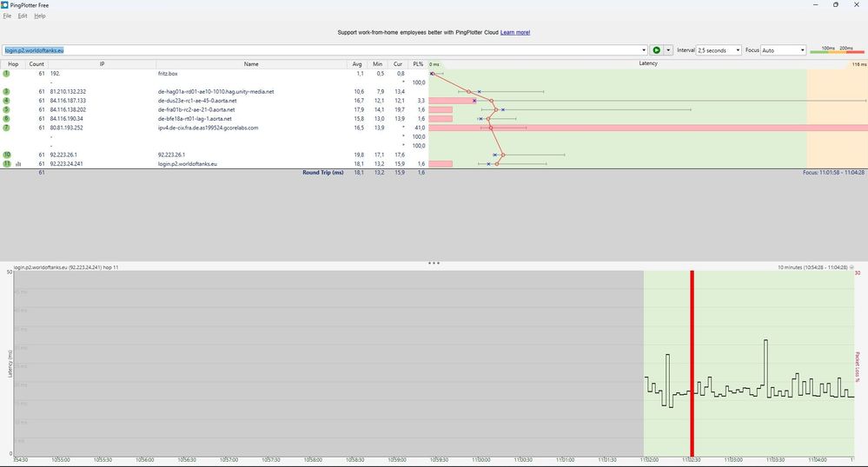Click the Cur column header
This screenshot has height=467, width=868.
pos(397,64)
